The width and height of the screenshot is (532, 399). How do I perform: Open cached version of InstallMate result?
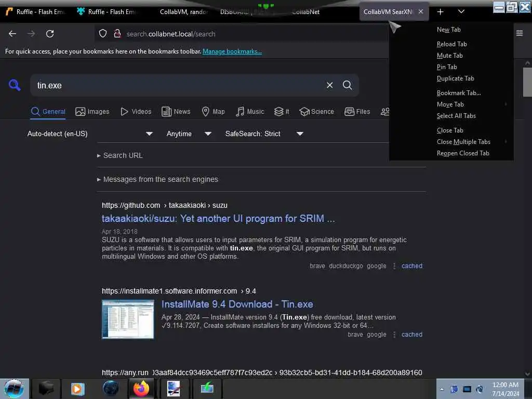[412, 335]
